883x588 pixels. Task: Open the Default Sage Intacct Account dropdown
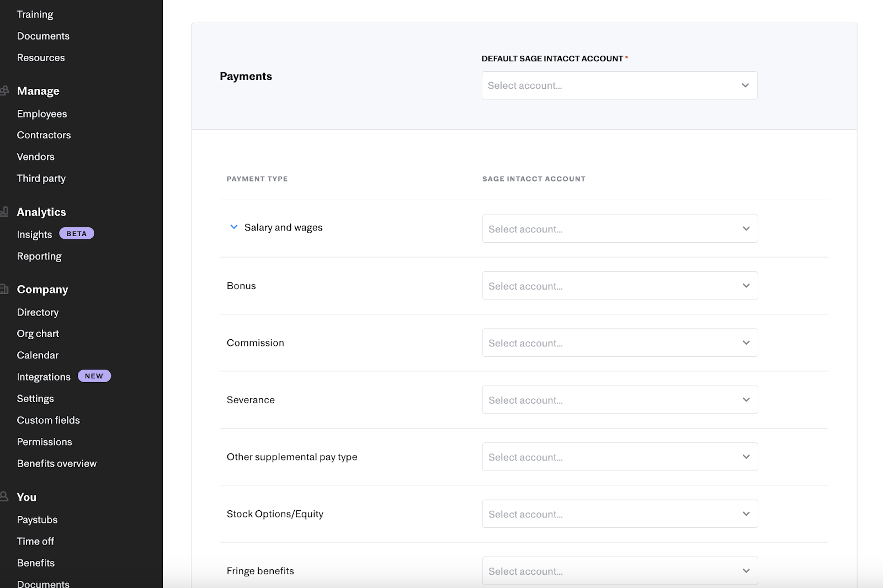click(x=619, y=85)
